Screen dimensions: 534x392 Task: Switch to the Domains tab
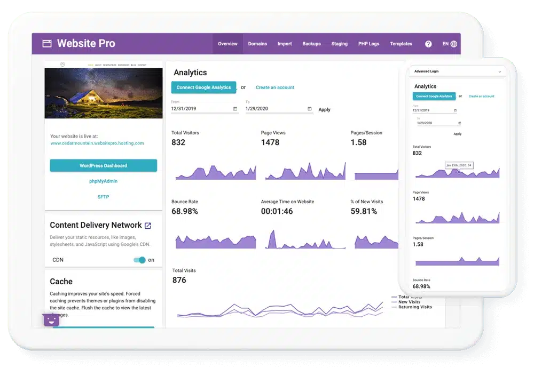pos(257,44)
